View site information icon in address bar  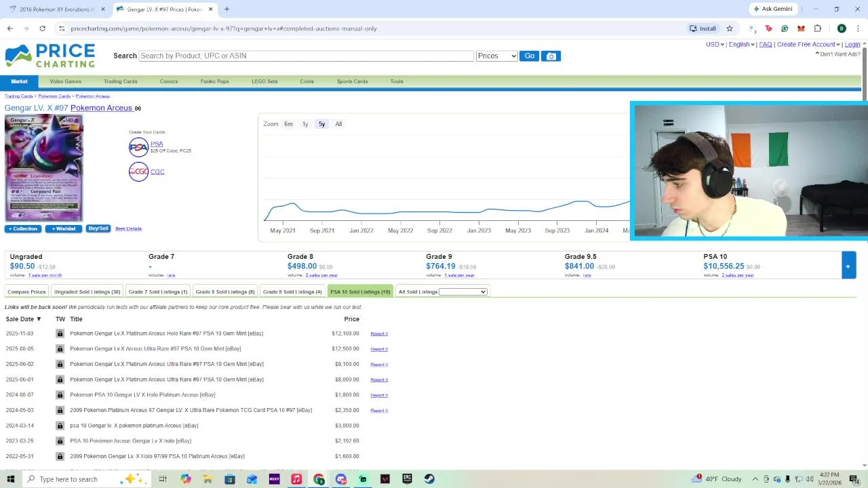pos(62,28)
